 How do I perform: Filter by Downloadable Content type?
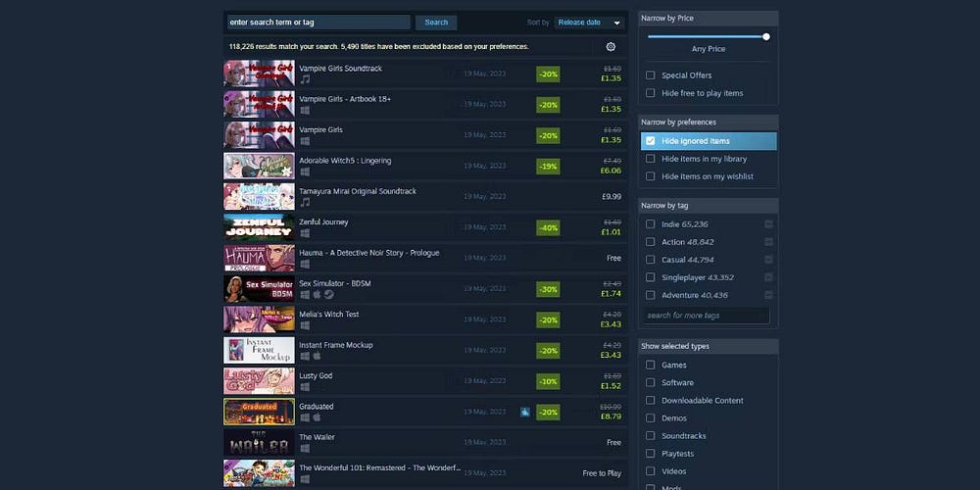coord(651,401)
